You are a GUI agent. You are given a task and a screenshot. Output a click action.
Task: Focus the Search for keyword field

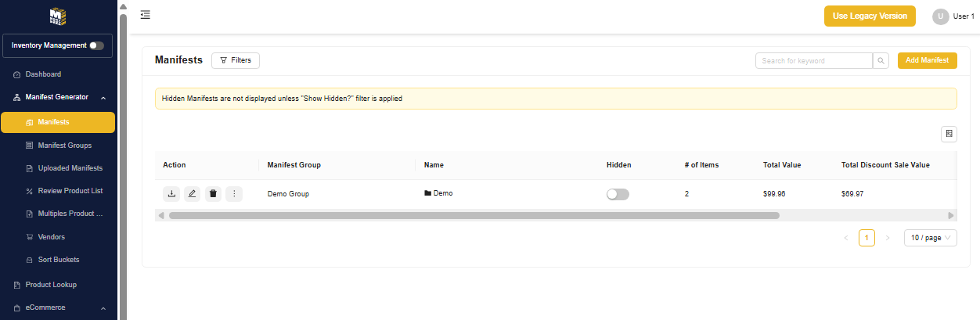(x=813, y=61)
